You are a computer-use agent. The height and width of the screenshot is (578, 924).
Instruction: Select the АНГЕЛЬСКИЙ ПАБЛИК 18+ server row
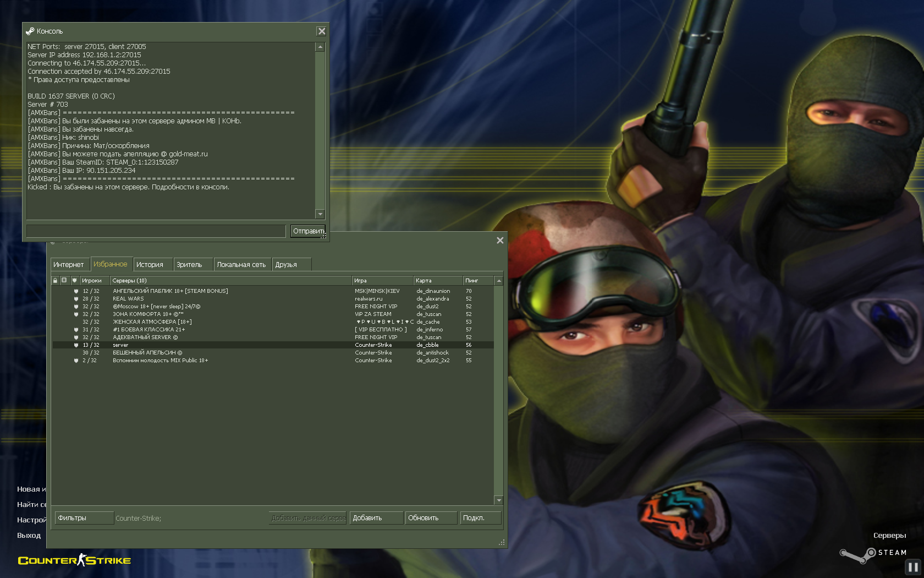(273, 291)
